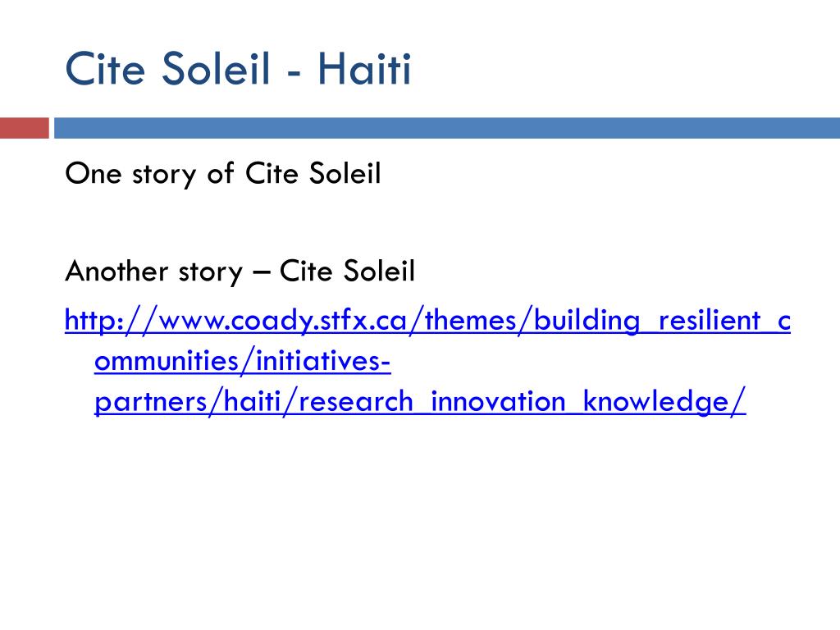Screen dimensions: 840x630
Task: Click the 'ommunities/initiatives-' link line
Action: coord(242,361)
